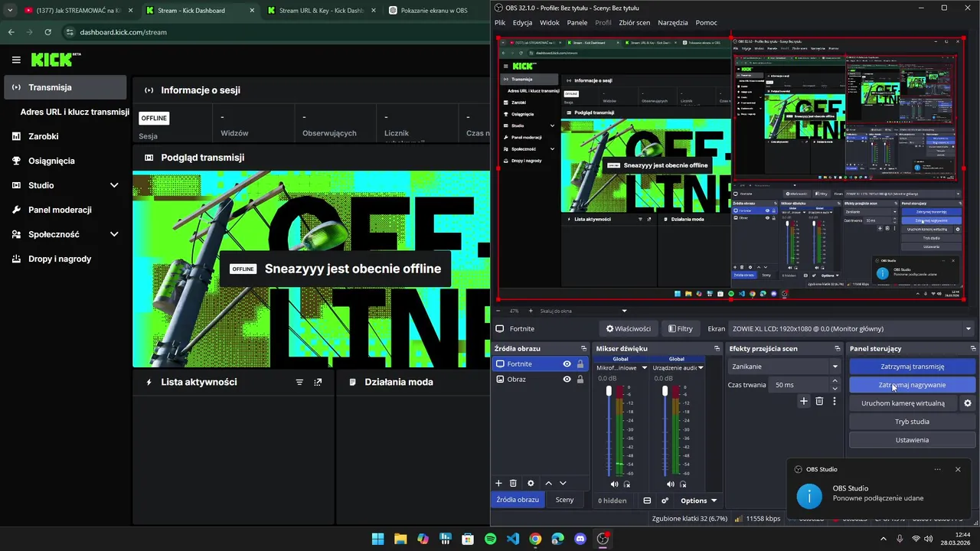
Task: Open the Ekran monitor selection dropdown
Action: click(x=851, y=329)
